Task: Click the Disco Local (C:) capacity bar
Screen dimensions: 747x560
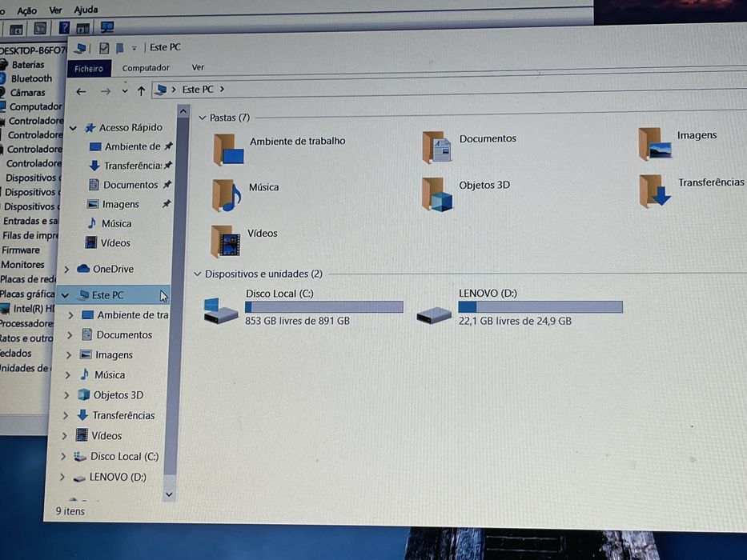Action: pos(324,307)
